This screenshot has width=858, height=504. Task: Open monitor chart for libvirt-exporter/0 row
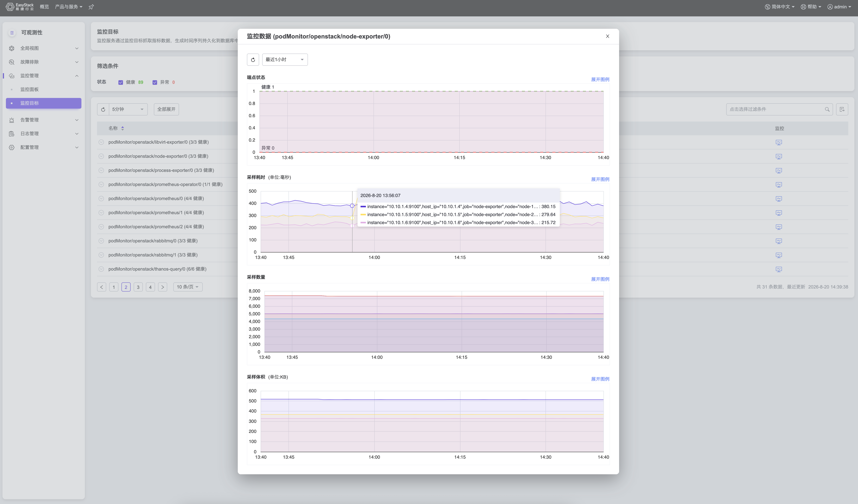(x=779, y=142)
